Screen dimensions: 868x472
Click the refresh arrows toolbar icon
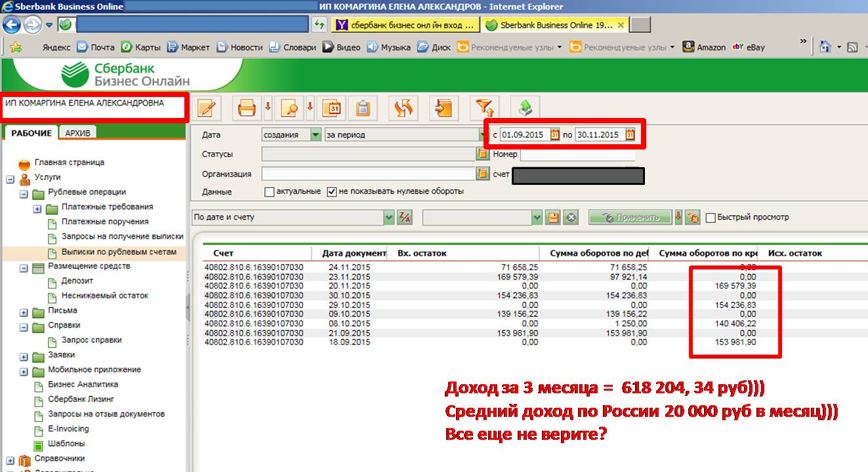403,108
